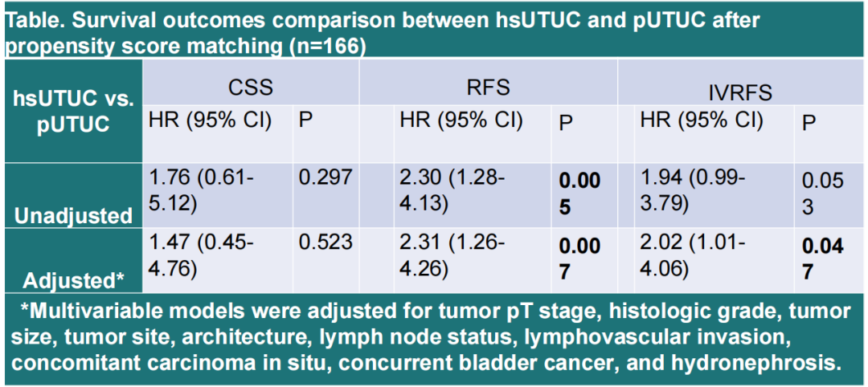Click the bold adjusted IVRFS P value 0.047
This screenshot has width=868, height=387.
coord(821,258)
